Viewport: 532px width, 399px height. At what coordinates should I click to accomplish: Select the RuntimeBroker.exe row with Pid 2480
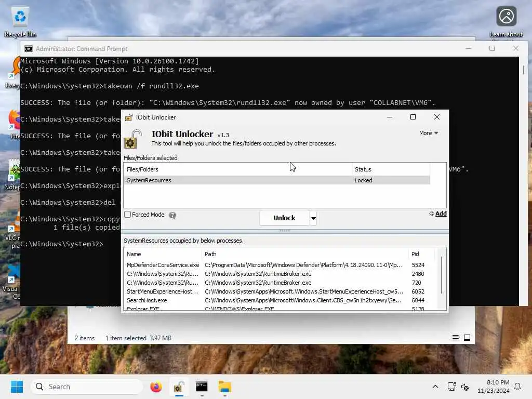click(279, 274)
